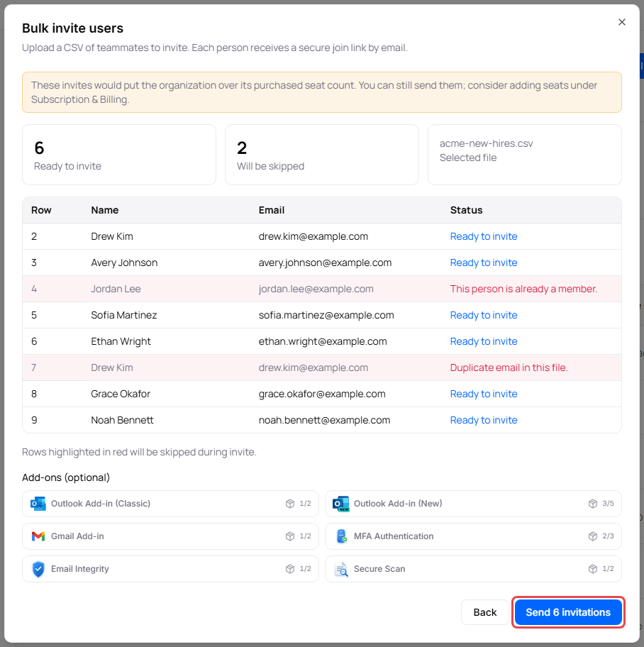Click the 3/5 count on Outlook Add-in (New)
The image size is (644, 647).
point(608,504)
